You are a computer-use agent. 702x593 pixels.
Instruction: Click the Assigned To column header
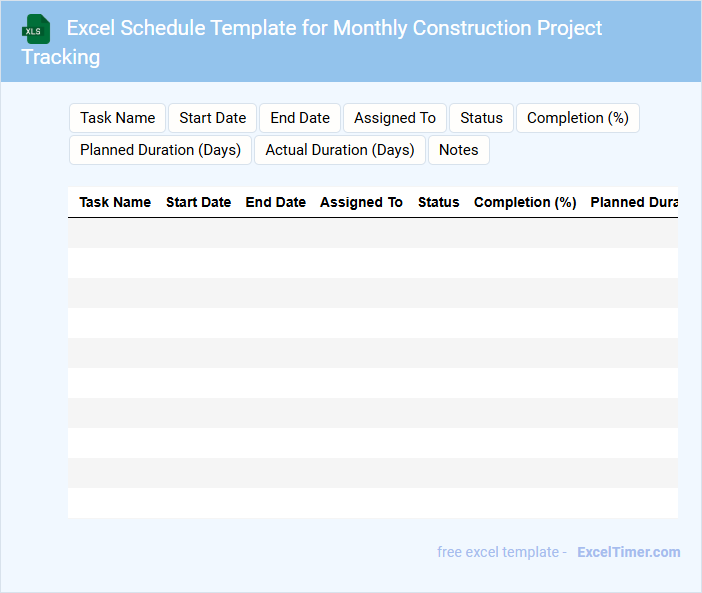coord(361,202)
